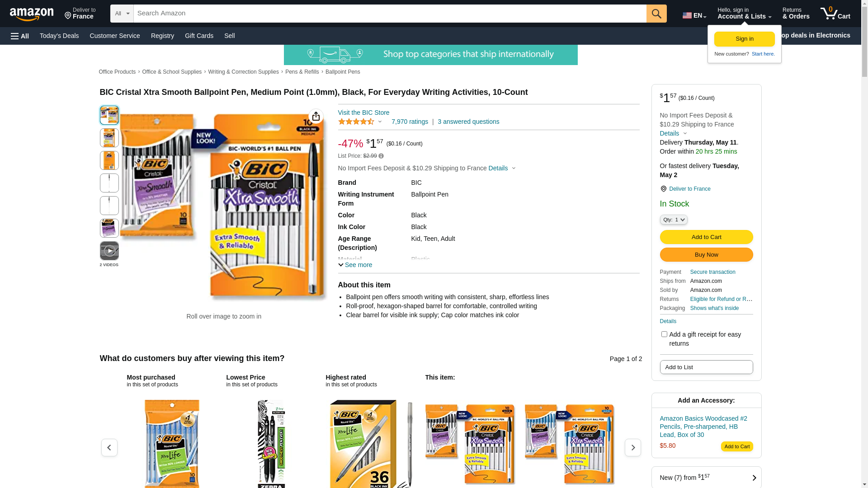This screenshot has width=868, height=488.
Task: Open Today's Deals in navigation bar
Action: click(59, 36)
